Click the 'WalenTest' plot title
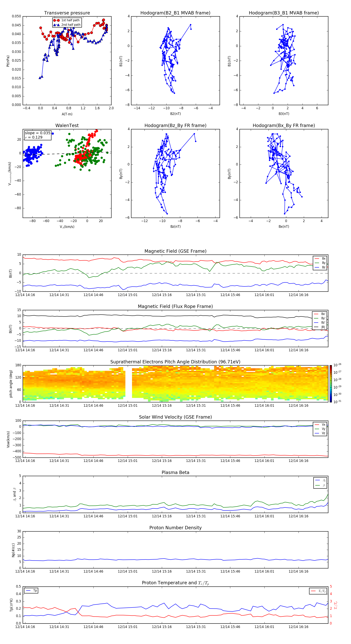351x644 pixels. click(x=67, y=125)
